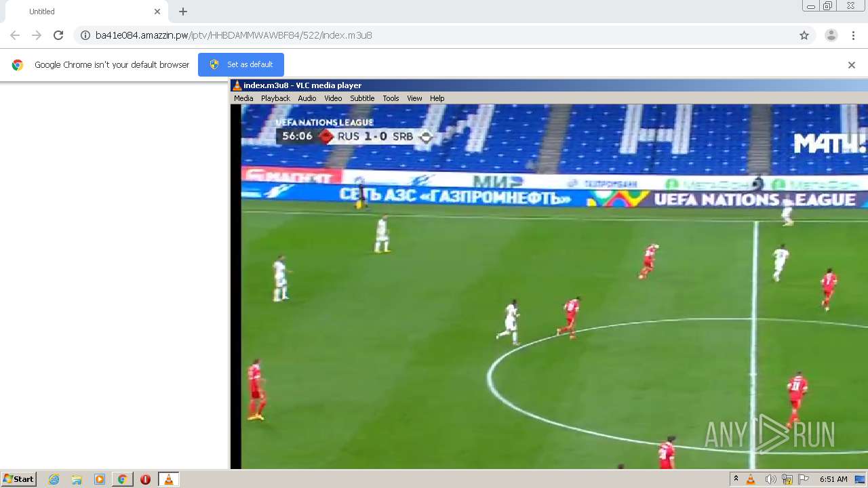
Task: Switch to VLC in the taskbar
Action: [168, 479]
